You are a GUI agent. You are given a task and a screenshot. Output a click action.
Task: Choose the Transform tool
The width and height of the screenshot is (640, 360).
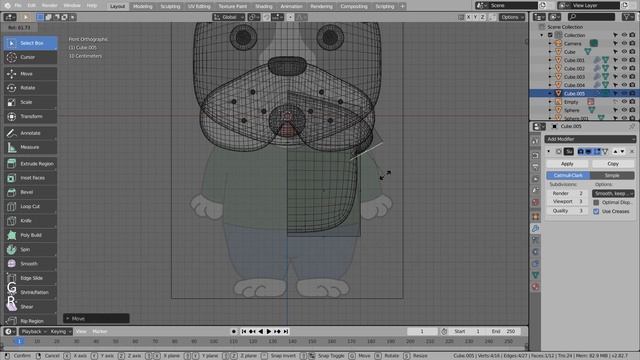[x=30, y=116]
